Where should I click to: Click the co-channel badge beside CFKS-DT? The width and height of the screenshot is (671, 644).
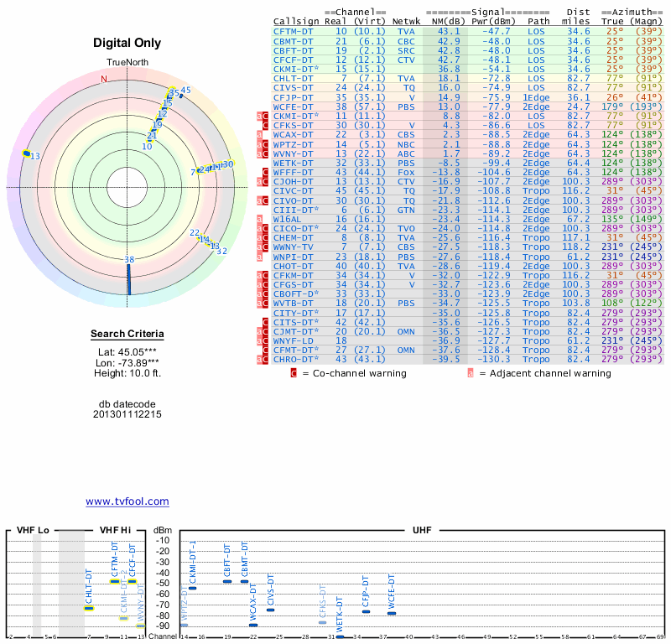[x=265, y=126]
